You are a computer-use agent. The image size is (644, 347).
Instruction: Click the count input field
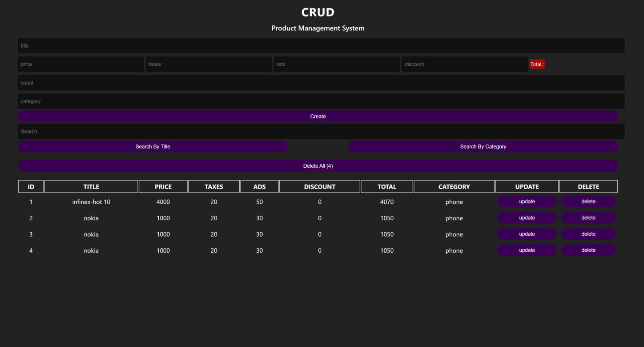click(321, 83)
